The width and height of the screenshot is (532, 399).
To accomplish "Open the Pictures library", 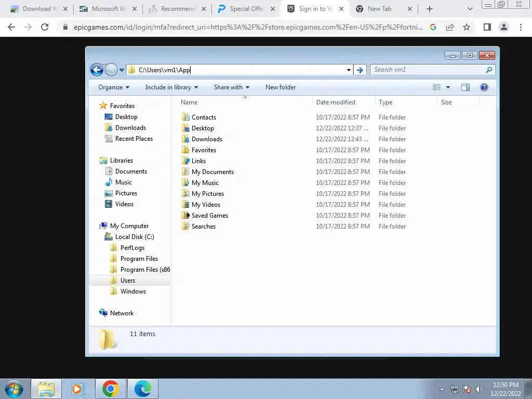I will coord(126,193).
